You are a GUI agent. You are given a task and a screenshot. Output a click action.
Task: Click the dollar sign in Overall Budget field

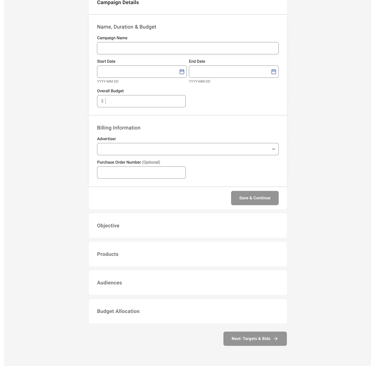(x=102, y=101)
